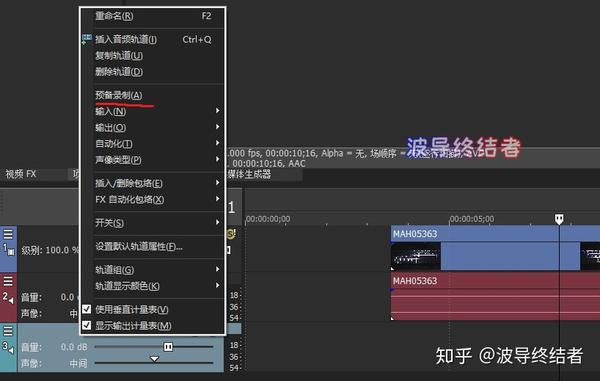
Task: Expand the 输入(N) submenu
Action: (x=153, y=111)
